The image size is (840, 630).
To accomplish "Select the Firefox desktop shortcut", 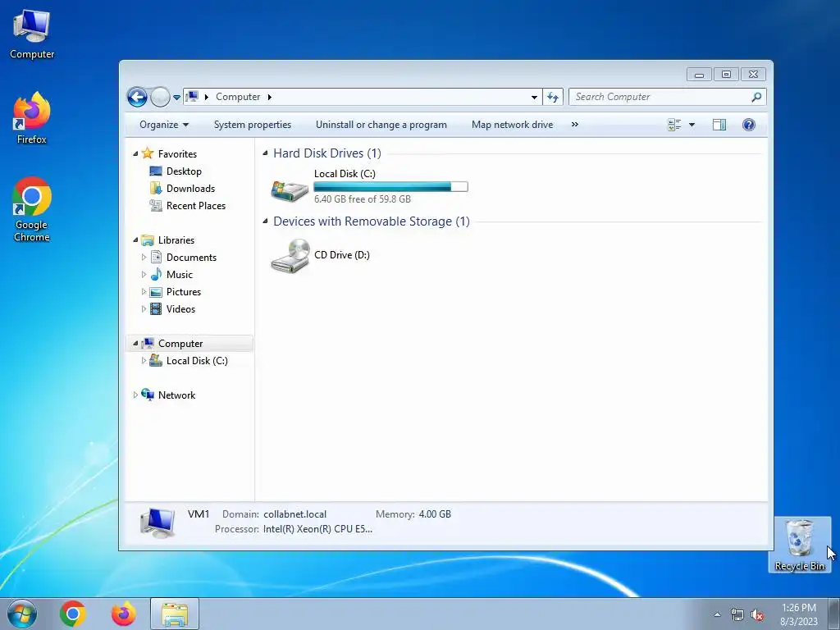I will (x=32, y=118).
